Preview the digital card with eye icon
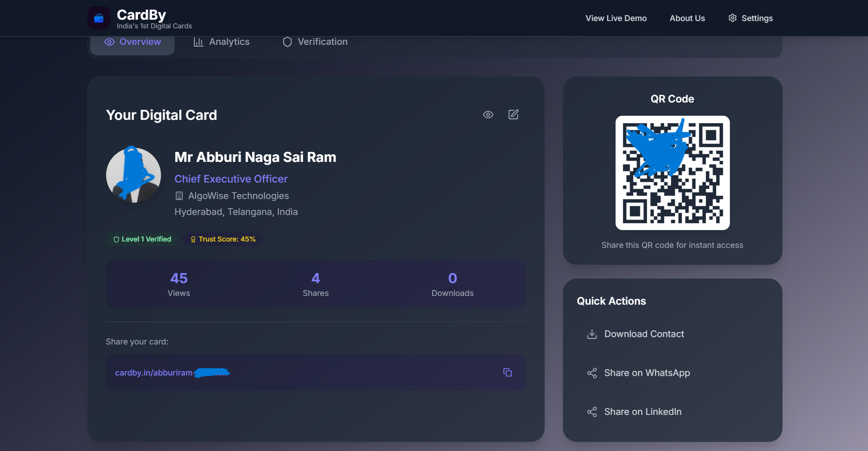This screenshot has width=868, height=451. (488, 115)
